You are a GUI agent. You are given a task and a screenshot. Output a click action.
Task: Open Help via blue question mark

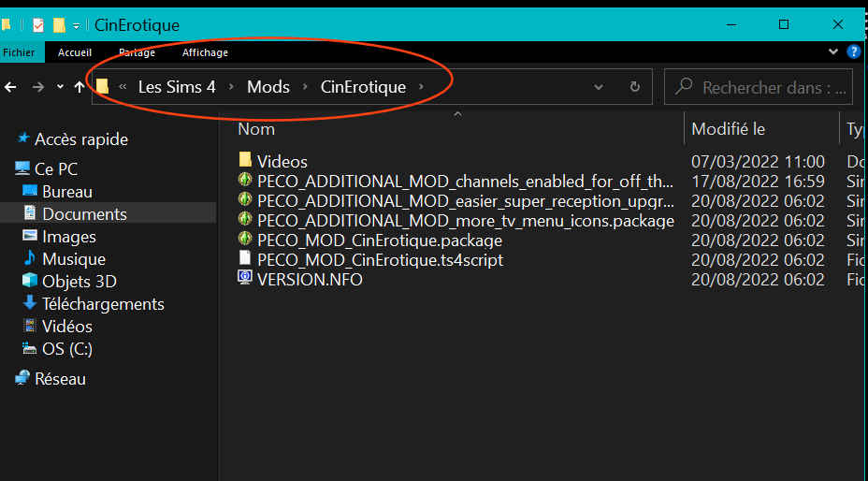tap(854, 52)
